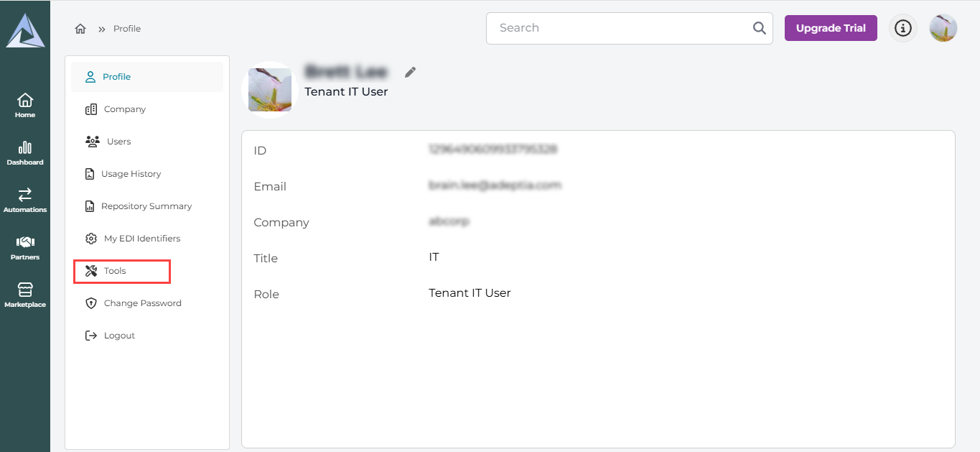The image size is (980, 452).
Task: Click the home breadcrumb icon
Action: coord(80,29)
